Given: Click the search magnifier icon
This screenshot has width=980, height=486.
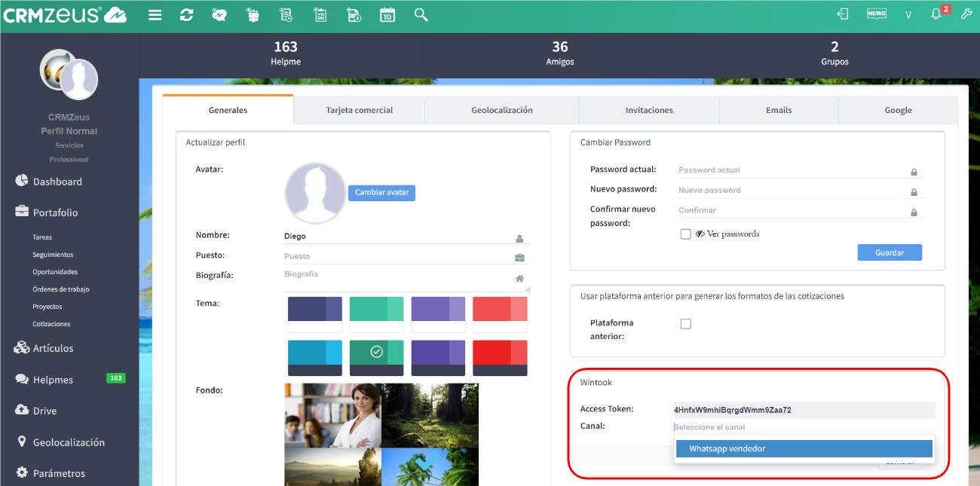Looking at the screenshot, I should 421,15.
